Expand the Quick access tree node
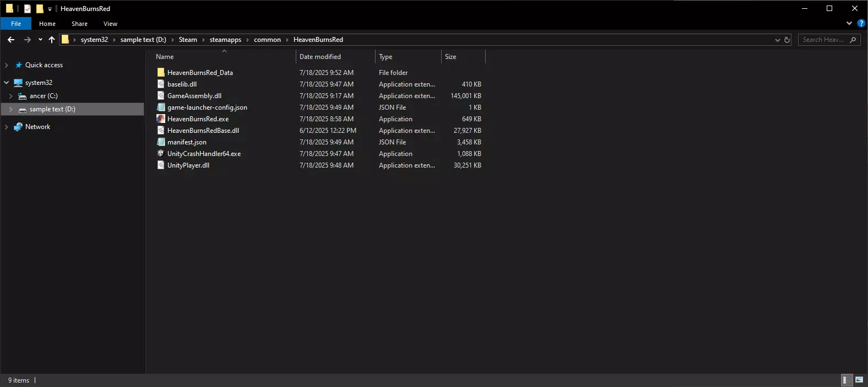This screenshot has height=387, width=868. click(x=7, y=65)
